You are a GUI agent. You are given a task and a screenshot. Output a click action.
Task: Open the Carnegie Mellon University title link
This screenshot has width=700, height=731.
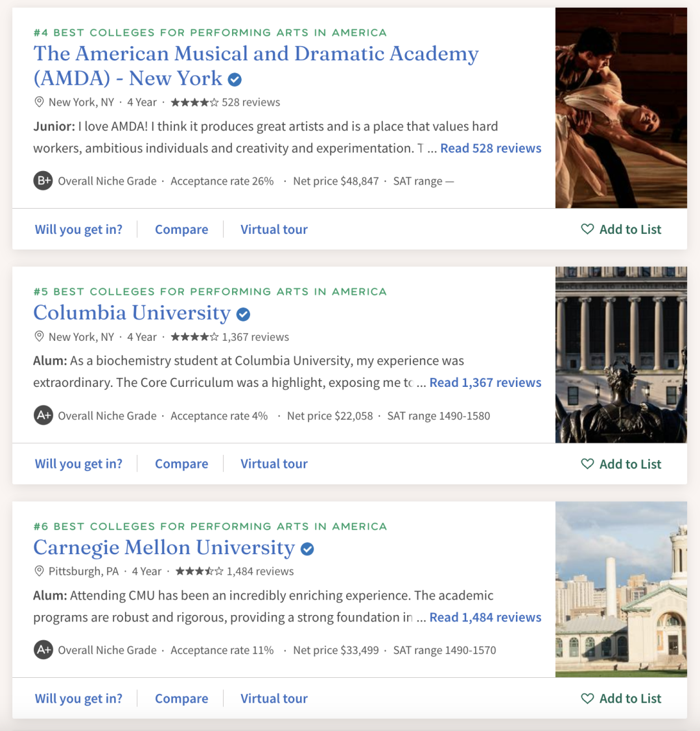(164, 548)
